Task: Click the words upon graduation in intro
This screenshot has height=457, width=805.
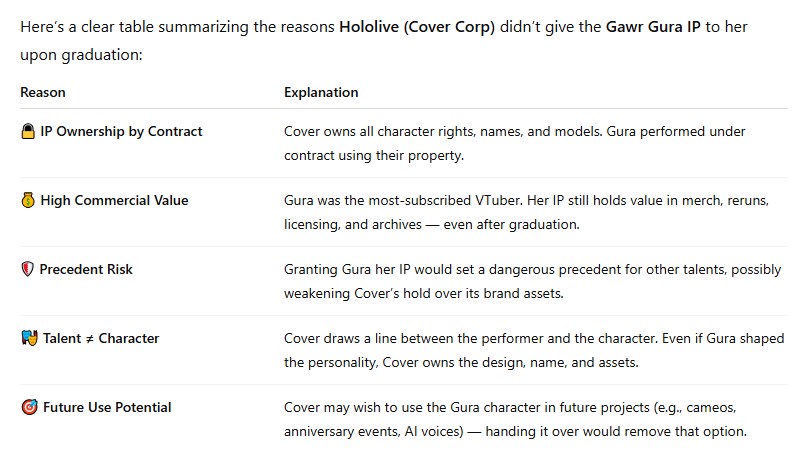Action: point(80,55)
